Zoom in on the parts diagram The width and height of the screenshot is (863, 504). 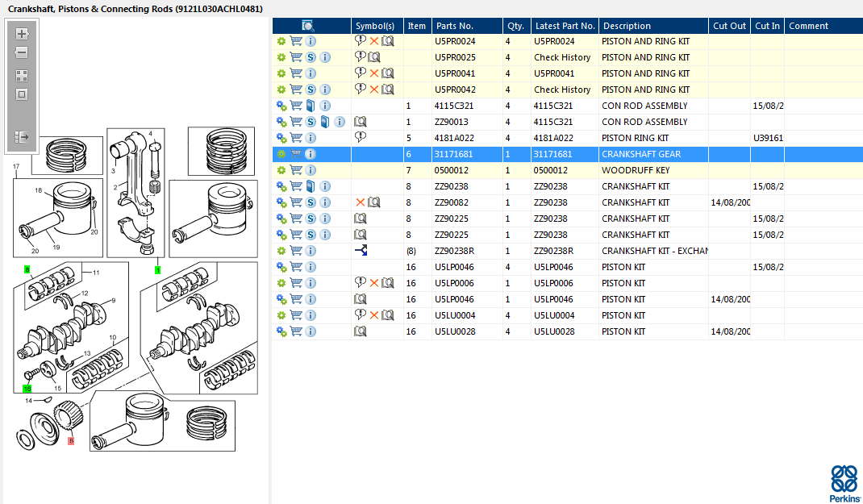click(x=22, y=34)
